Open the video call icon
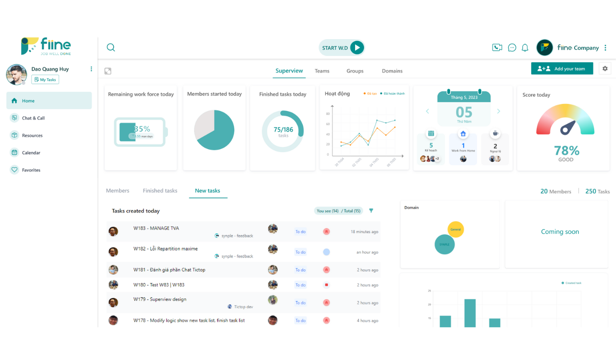This screenshot has height=364, width=616. coord(497,47)
